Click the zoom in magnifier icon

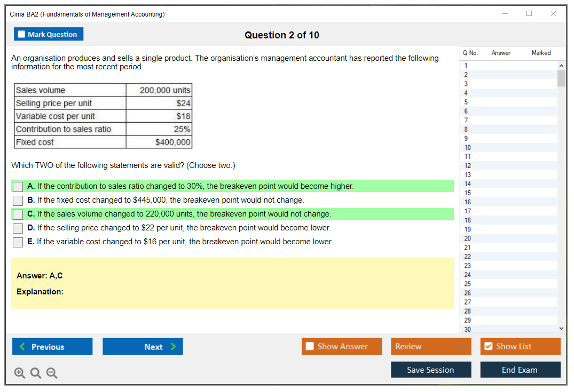coord(20,373)
